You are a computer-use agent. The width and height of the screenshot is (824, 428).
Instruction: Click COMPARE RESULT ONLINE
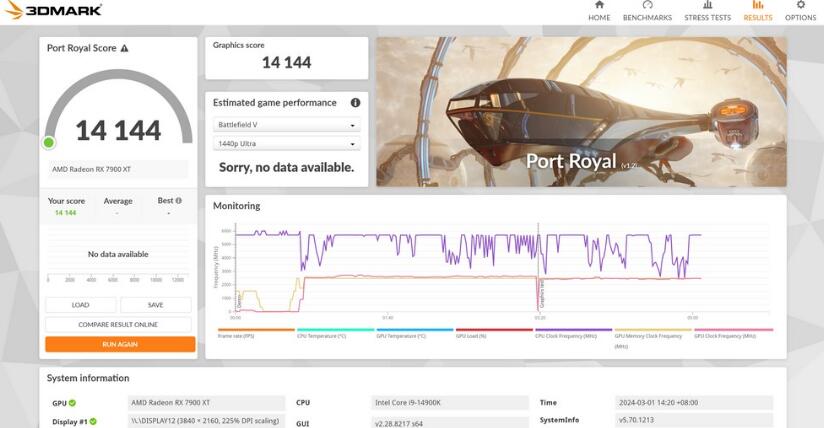click(118, 324)
